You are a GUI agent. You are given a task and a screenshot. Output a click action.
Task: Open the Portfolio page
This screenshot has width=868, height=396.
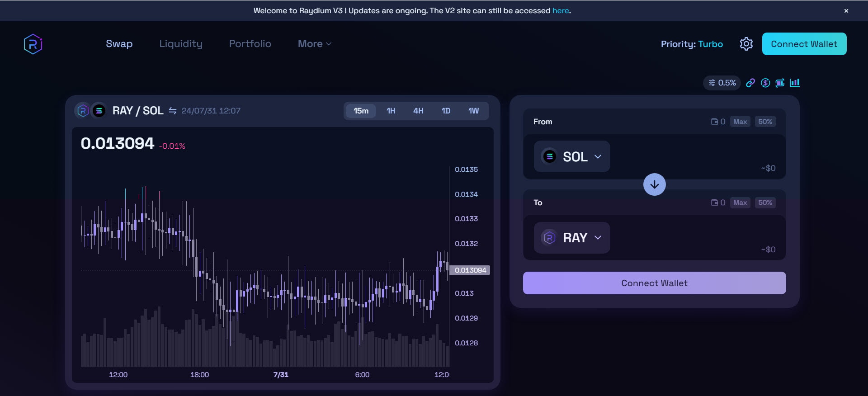point(250,44)
